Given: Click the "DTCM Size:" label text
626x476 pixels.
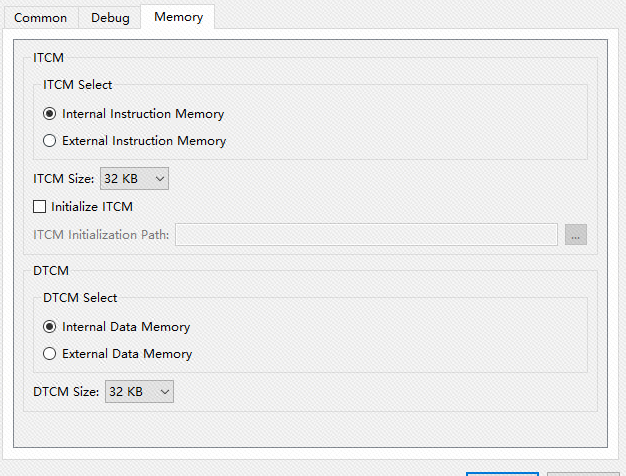Looking at the screenshot, I should click(x=66, y=392).
